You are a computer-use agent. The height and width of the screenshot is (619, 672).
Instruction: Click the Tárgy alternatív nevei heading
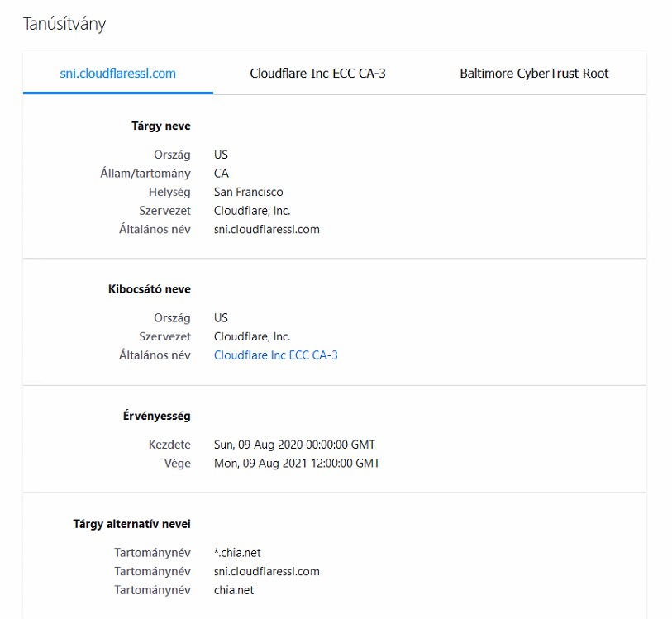click(131, 524)
